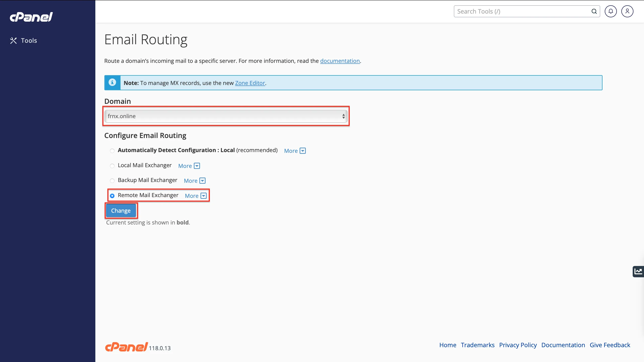Expand More for Backup Mail Exchanger

(x=194, y=181)
